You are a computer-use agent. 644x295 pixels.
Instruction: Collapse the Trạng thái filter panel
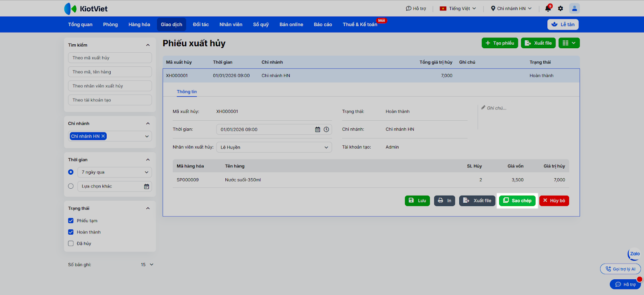(x=148, y=208)
